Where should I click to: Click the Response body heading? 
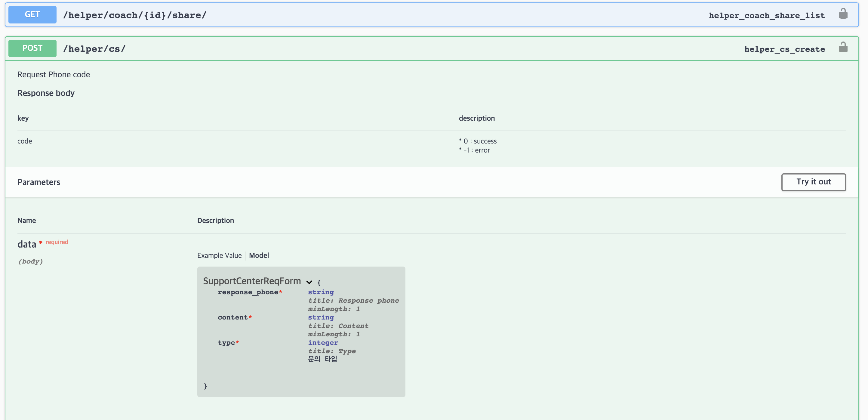46,93
